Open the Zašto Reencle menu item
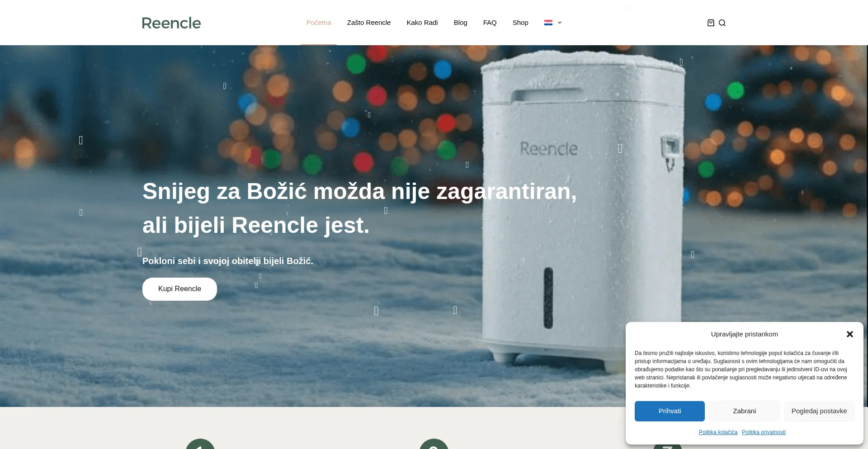The image size is (868, 449). click(x=369, y=23)
